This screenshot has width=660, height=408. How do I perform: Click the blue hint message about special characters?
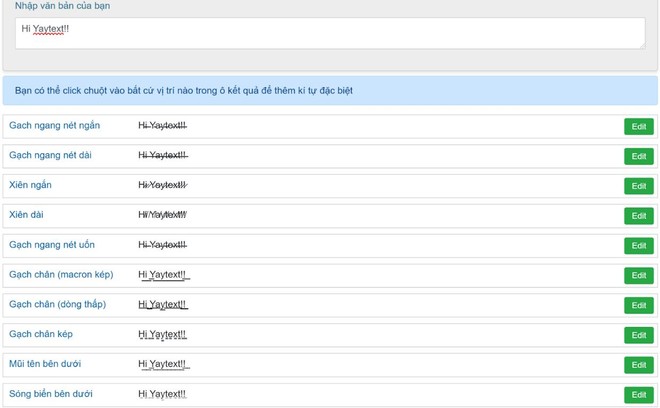pos(330,91)
